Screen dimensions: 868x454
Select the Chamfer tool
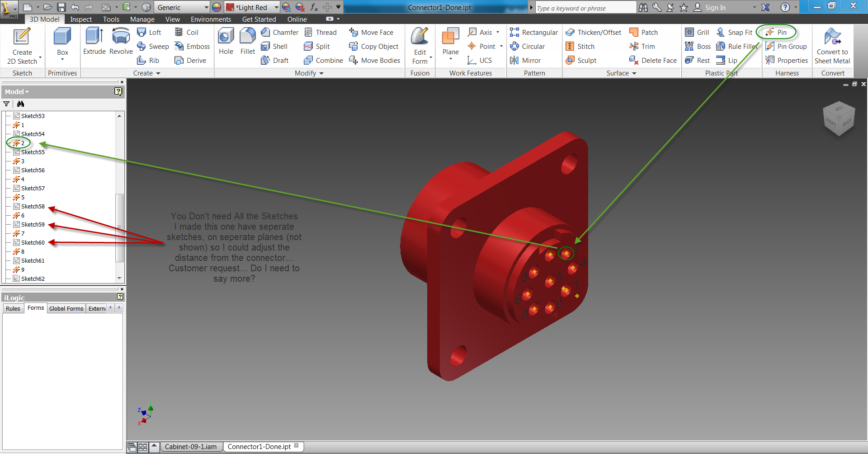pyautogui.click(x=279, y=32)
